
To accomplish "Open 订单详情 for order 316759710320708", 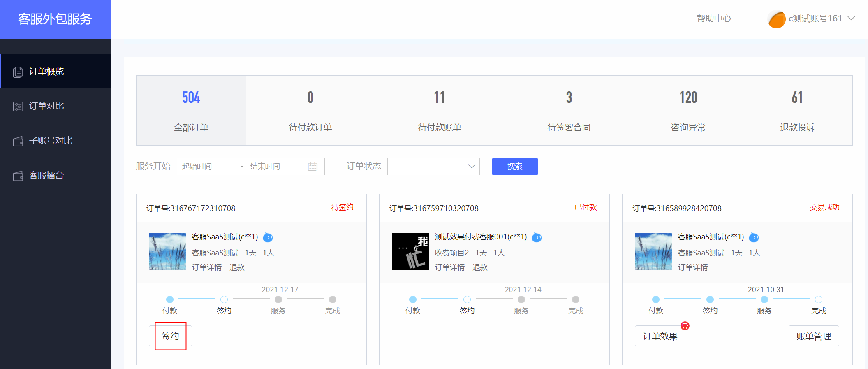I will click(450, 267).
